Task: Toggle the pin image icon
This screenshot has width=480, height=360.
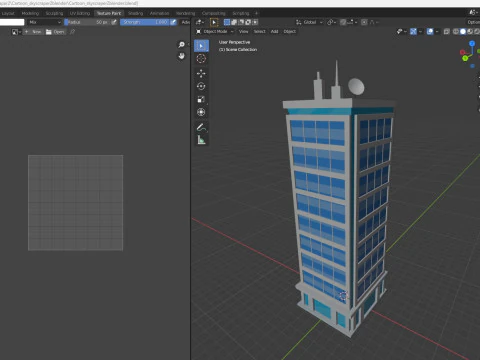Action: (x=72, y=32)
